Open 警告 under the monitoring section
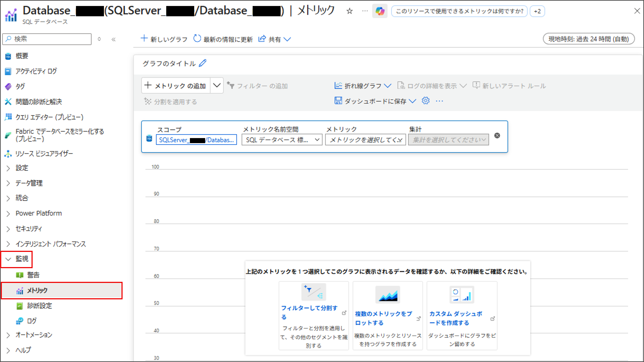Viewport: 644px width, 362px height. [x=33, y=275]
